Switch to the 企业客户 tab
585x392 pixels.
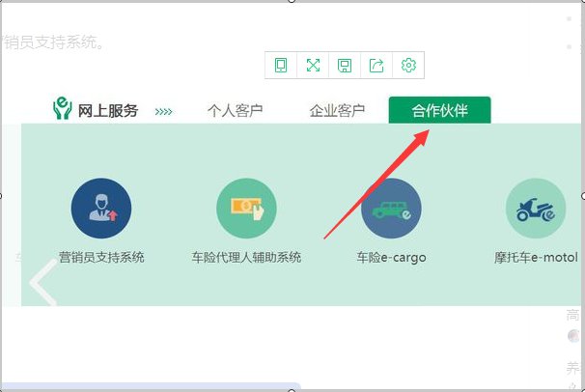click(337, 111)
